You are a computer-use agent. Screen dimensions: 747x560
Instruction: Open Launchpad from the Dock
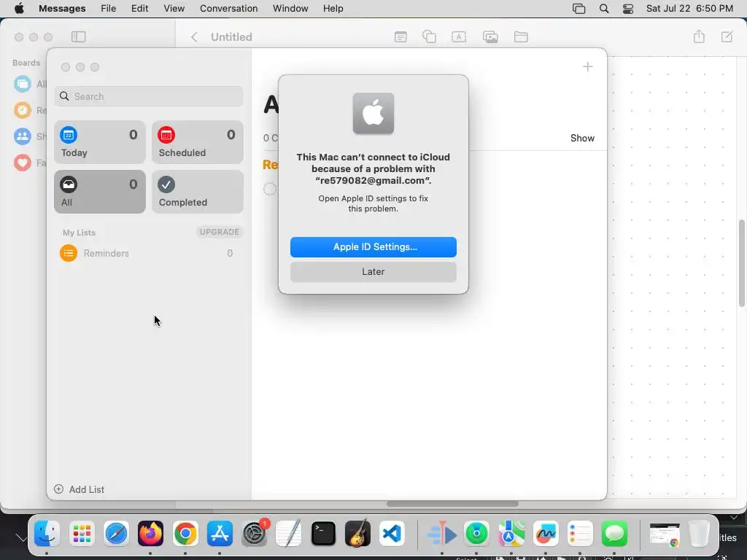82,533
